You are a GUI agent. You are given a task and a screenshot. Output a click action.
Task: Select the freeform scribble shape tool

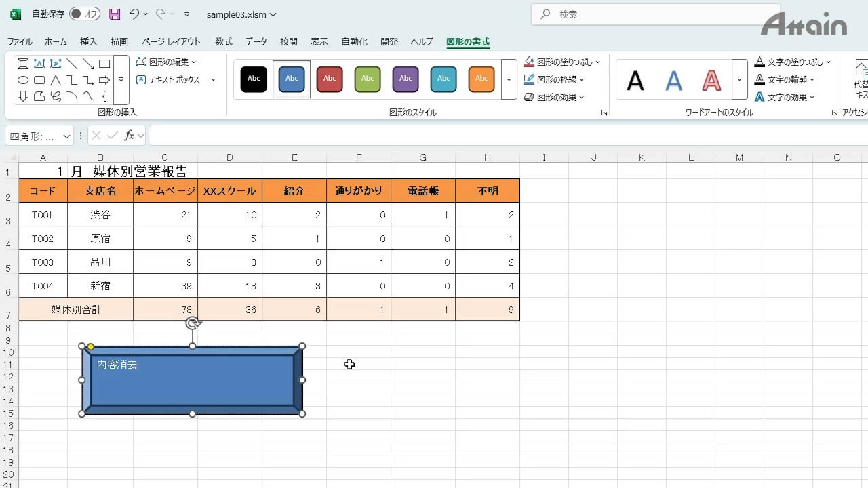56,96
